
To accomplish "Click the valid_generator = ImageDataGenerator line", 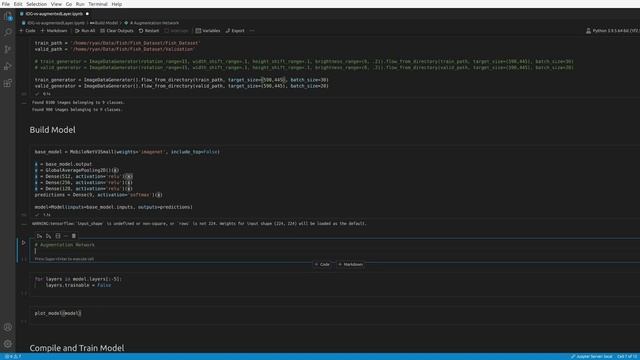I will coord(181,86).
